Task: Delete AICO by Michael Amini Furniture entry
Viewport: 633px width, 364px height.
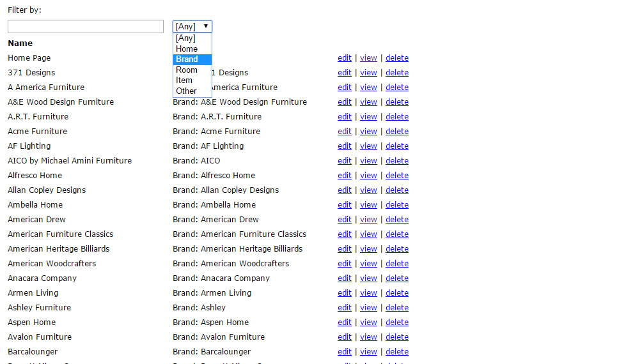Action: (397, 161)
